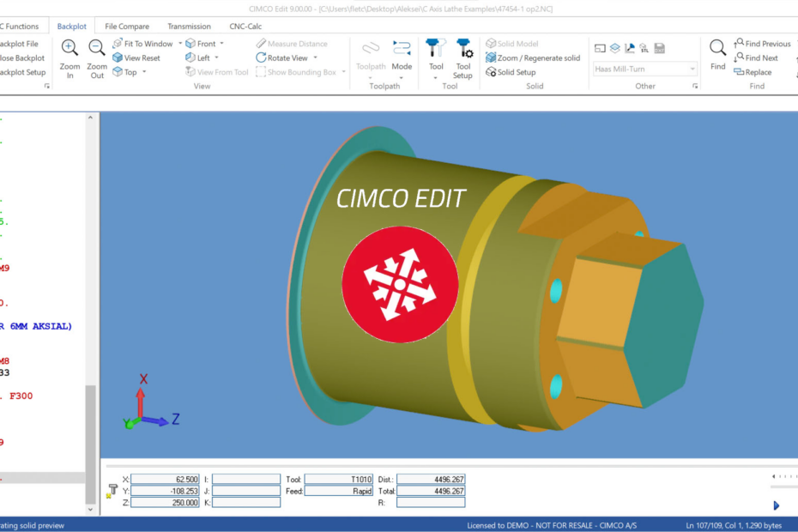The width and height of the screenshot is (798, 532).
Task: Click the Y coordinate field showing -108.253
Action: tap(165, 491)
